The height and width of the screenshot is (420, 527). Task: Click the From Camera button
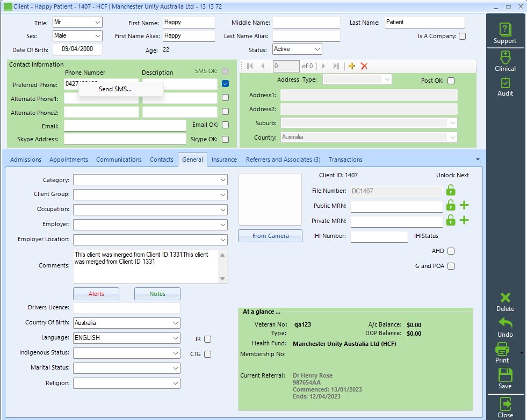(270, 236)
